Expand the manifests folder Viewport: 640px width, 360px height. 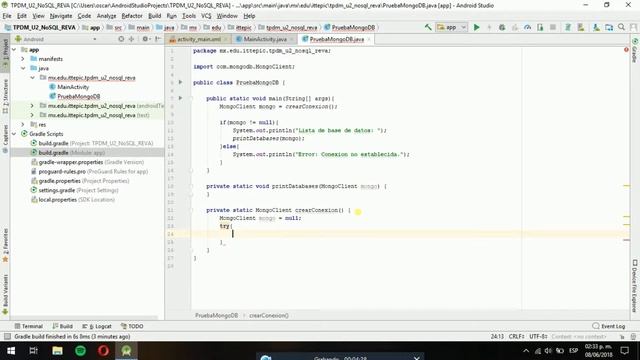[x=23, y=59]
